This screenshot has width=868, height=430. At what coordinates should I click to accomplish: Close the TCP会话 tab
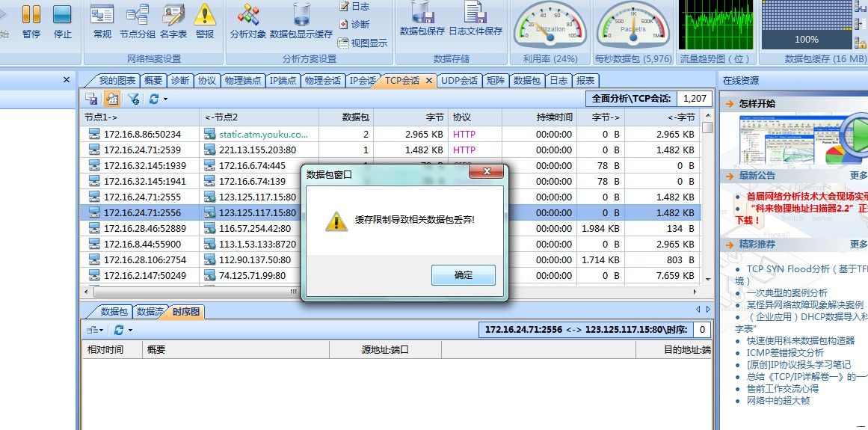point(428,80)
